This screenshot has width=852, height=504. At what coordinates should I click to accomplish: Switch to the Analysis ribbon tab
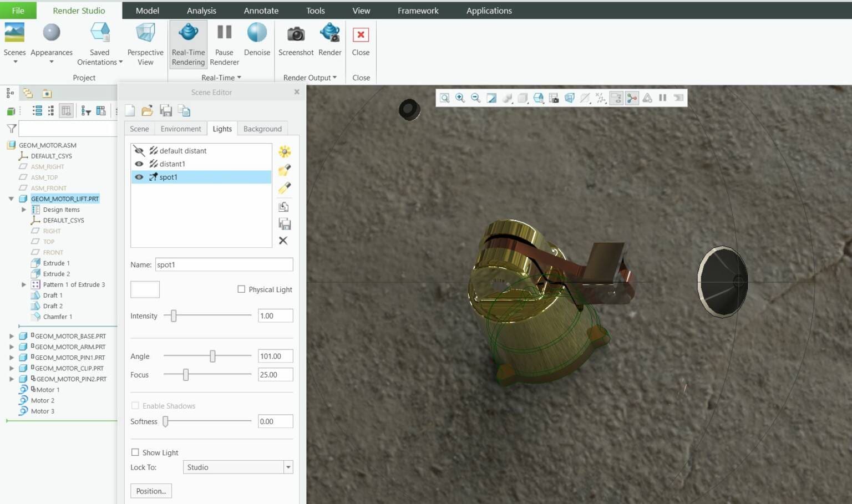click(x=201, y=11)
